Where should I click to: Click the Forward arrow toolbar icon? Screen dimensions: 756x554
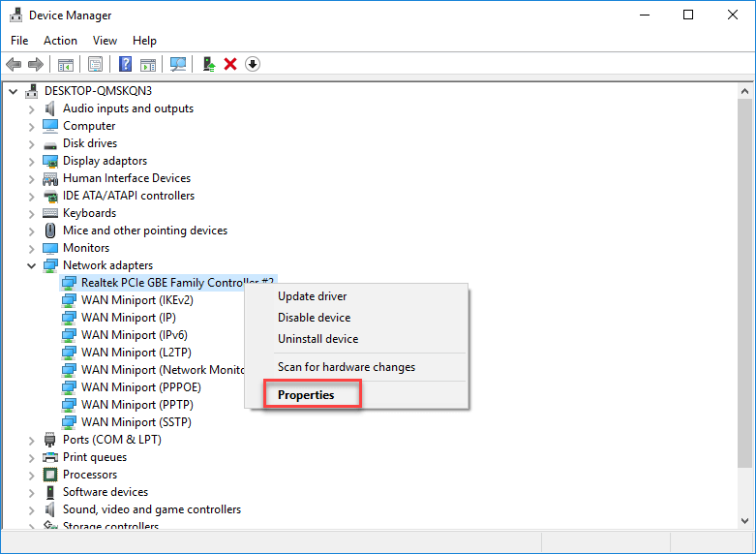click(36, 64)
